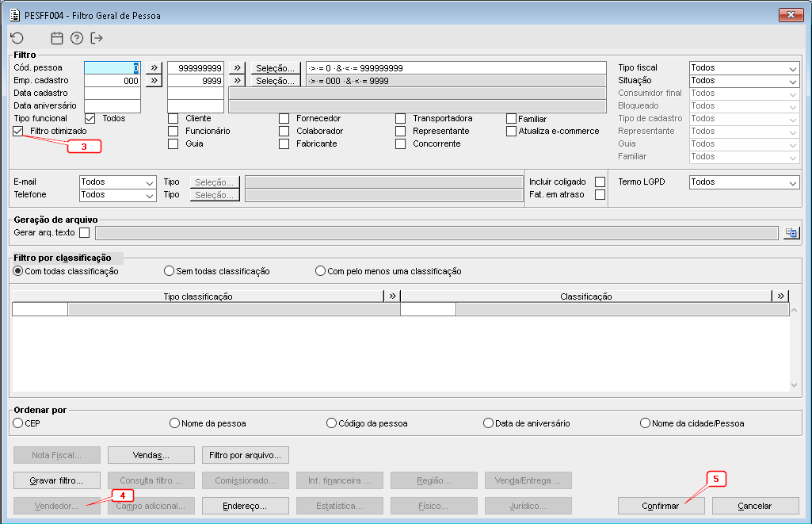The image size is (812, 524).
Task: Click Seleção button in Cód. pessoa row
Action: pyautogui.click(x=275, y=68)
